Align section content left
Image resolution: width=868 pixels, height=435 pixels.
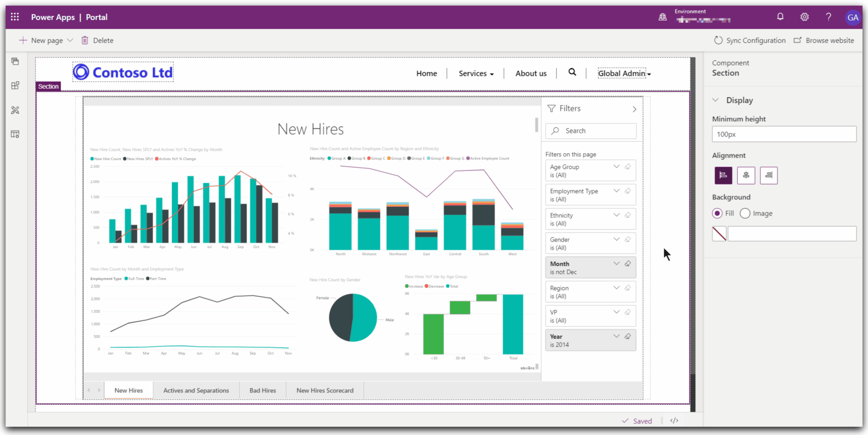point(723,175)
